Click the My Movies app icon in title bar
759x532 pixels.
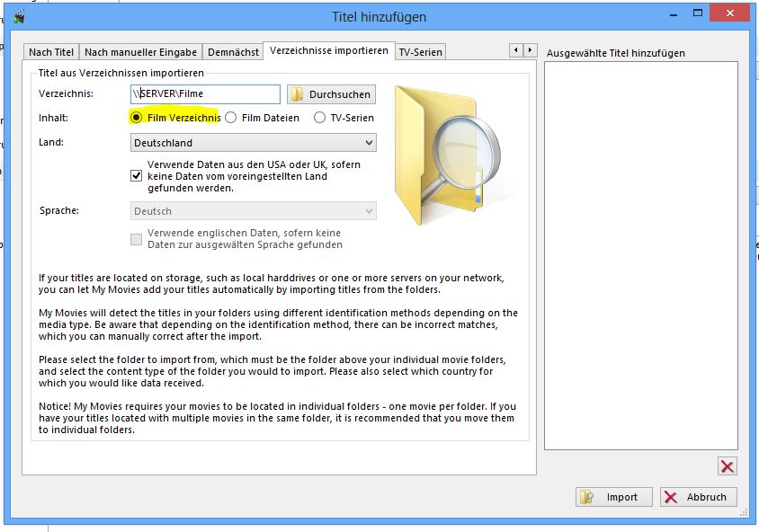[18, 16]
